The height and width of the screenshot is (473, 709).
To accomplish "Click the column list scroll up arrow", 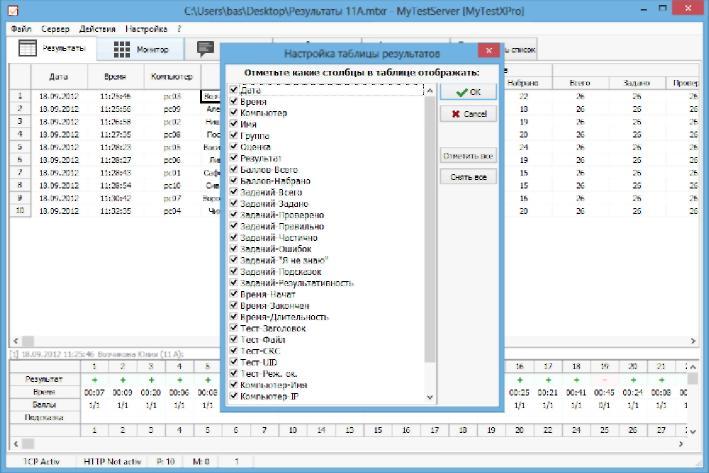I will [430, 90].
